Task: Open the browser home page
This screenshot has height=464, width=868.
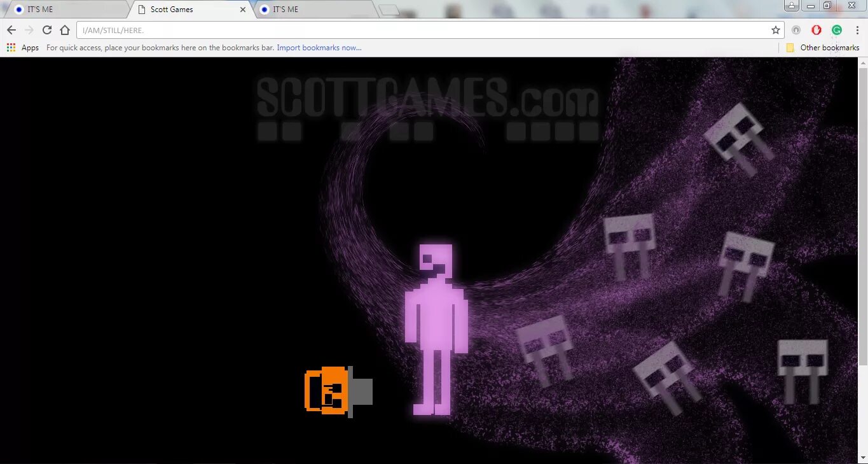Action: pyautogui.click(x=64, y=30)
